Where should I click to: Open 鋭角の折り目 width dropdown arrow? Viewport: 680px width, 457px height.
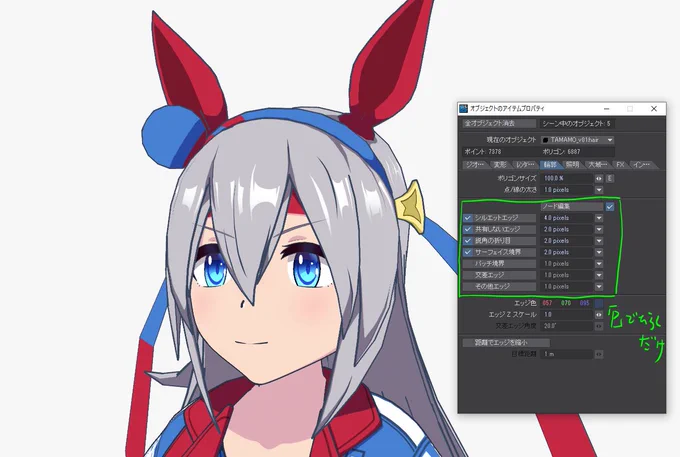(x=599, y=241)
